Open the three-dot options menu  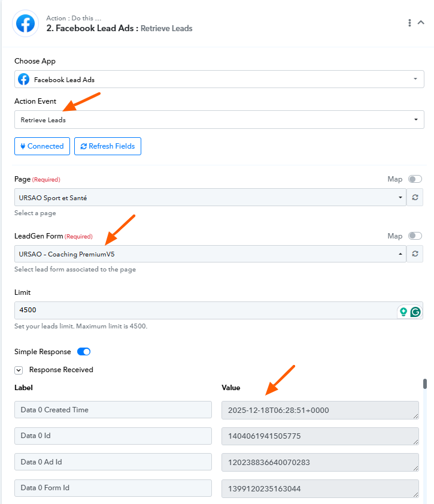409,23
